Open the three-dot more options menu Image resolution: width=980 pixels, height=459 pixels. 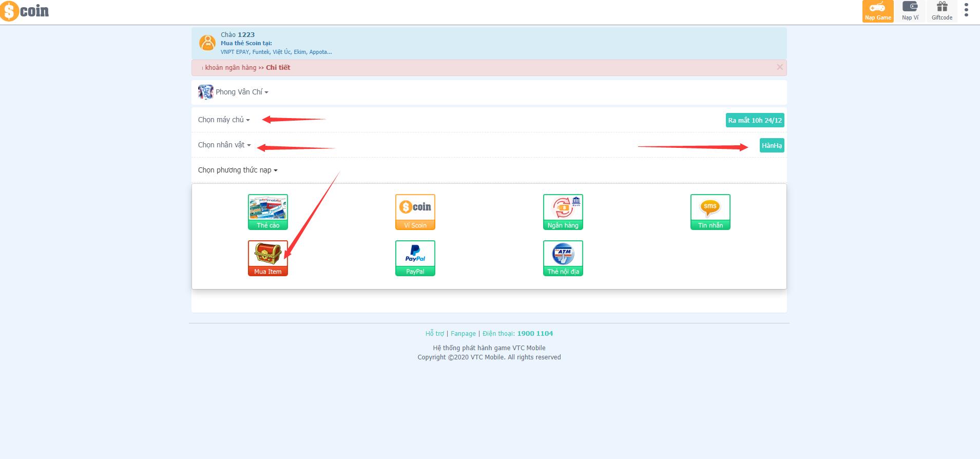click(966, 10)
